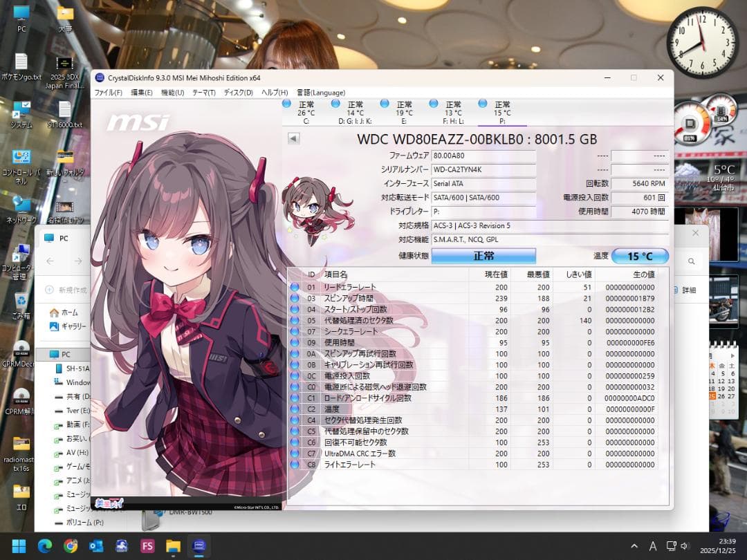Screen dimensions: 747x560
Task: Click the Windows Start button
Action: [x=19, y=546]
